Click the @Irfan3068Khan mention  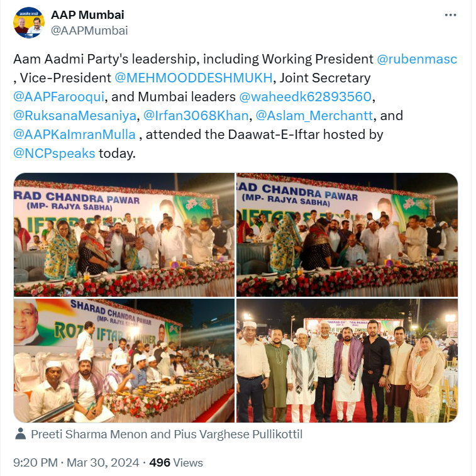(x=196, y=116)
